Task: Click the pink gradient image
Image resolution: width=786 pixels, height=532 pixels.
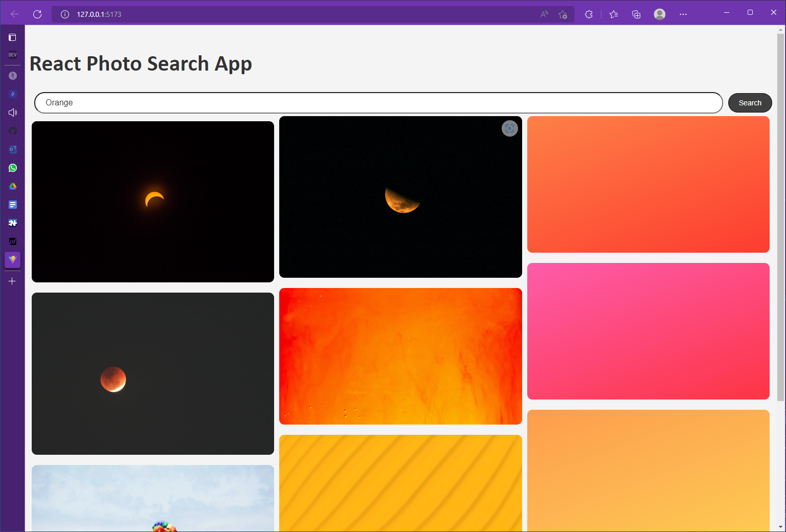Action: (x=648, y=331)
